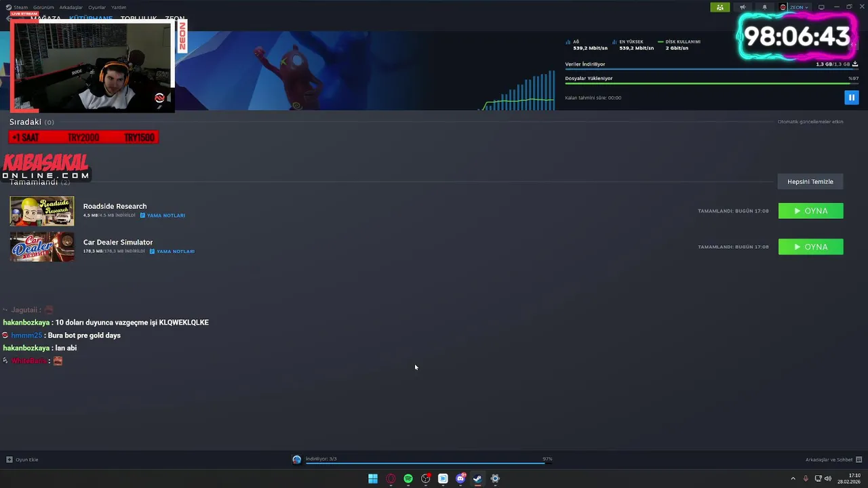Open the Roadside Research thumbnail
The height and width of the screenshot is (488, 868).
tap(42, 211)
